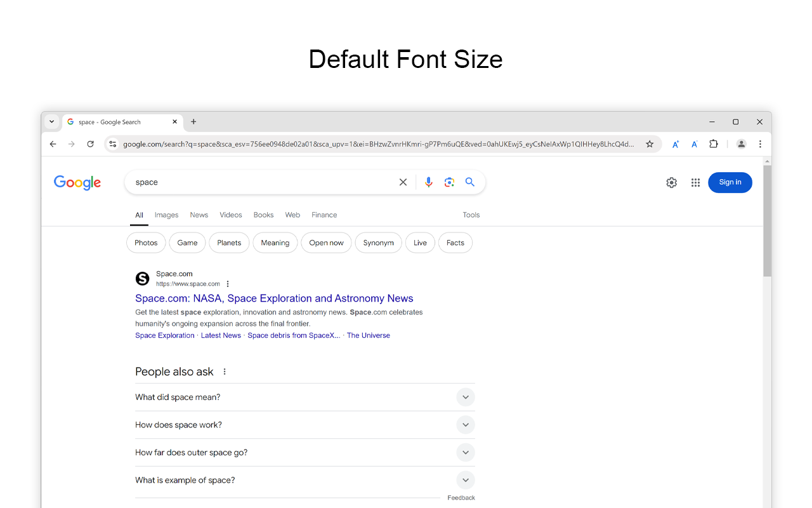Reload the page
The height and width of the screenshot is (508, 812).
coord(90,144)
